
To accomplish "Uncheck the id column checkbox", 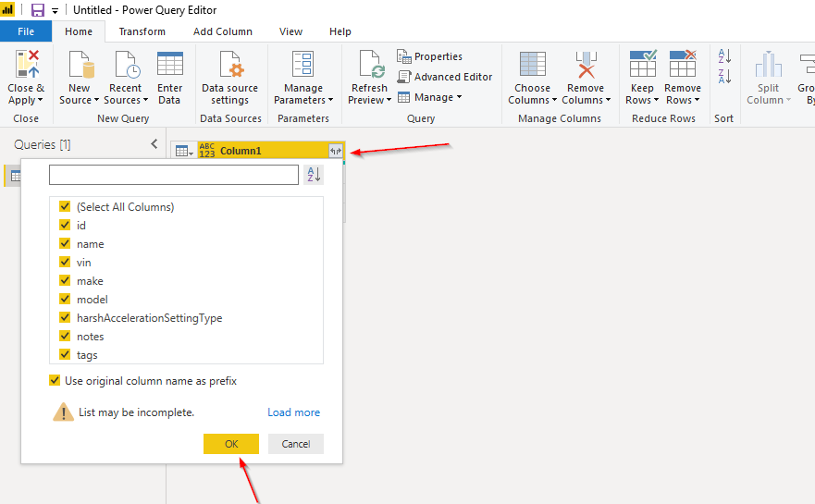I will (65, 225).
